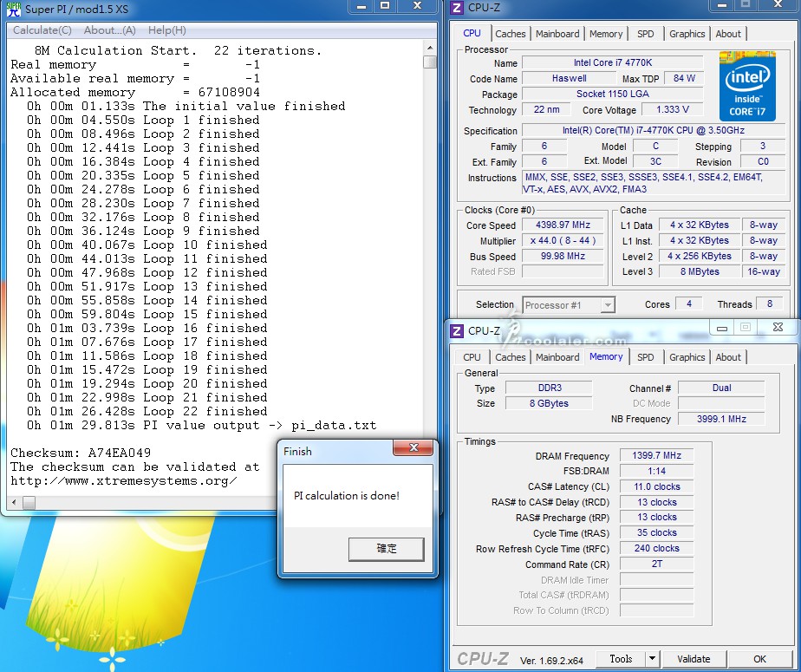Image resolution: width=801 pixels, height=672 pixels.
Task: Close the lower CPU-Z Memory window
Action: point(778,328)
